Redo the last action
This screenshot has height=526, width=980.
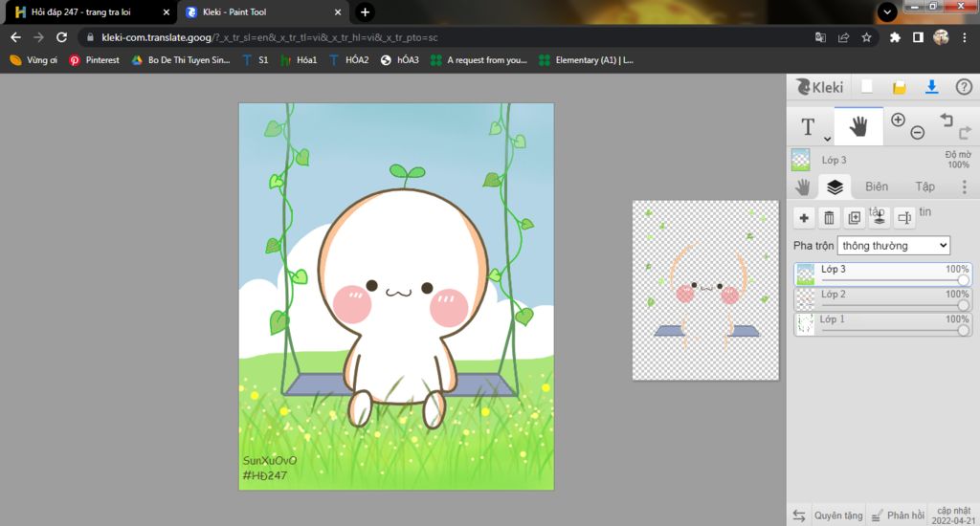[965, 132]
